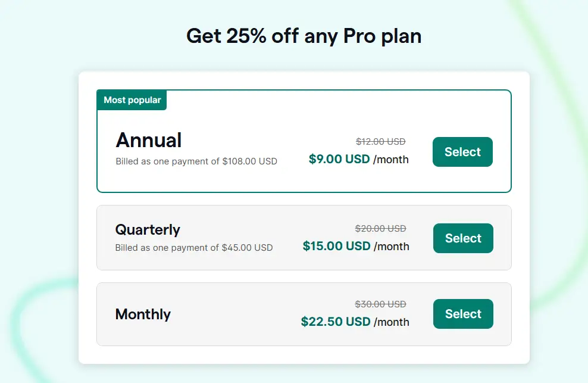The width and height of the screenshot is (588, 383).
Task: Click the Annual billing description text
Action: click(x=196, y=161)
